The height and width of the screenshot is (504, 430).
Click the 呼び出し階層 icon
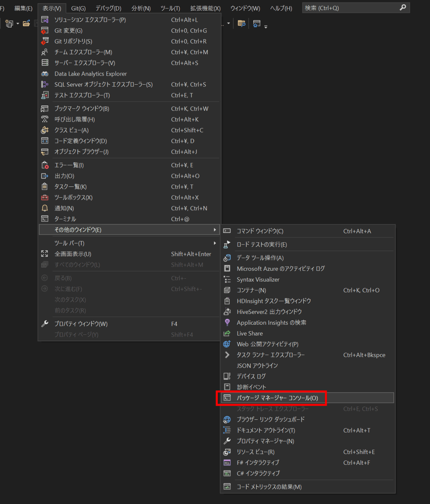pos(45,119)
